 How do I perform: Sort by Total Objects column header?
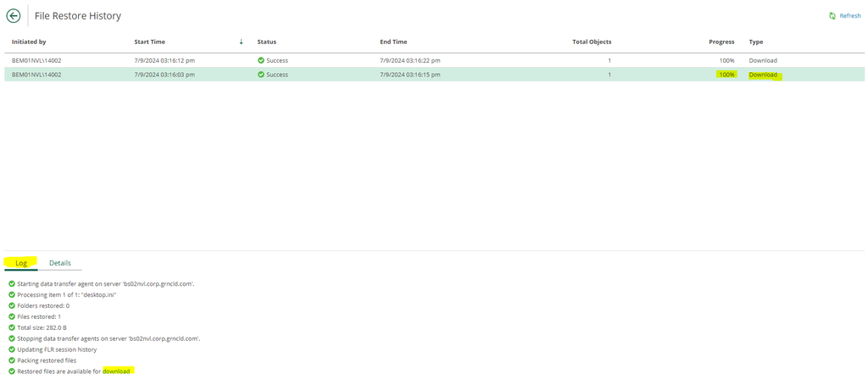pos(592,42)
